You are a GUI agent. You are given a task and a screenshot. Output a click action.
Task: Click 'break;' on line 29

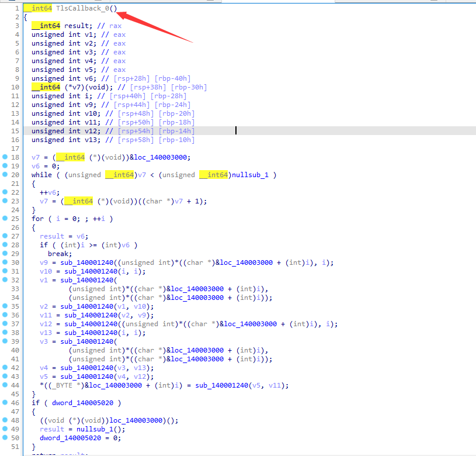coord(60,254)
